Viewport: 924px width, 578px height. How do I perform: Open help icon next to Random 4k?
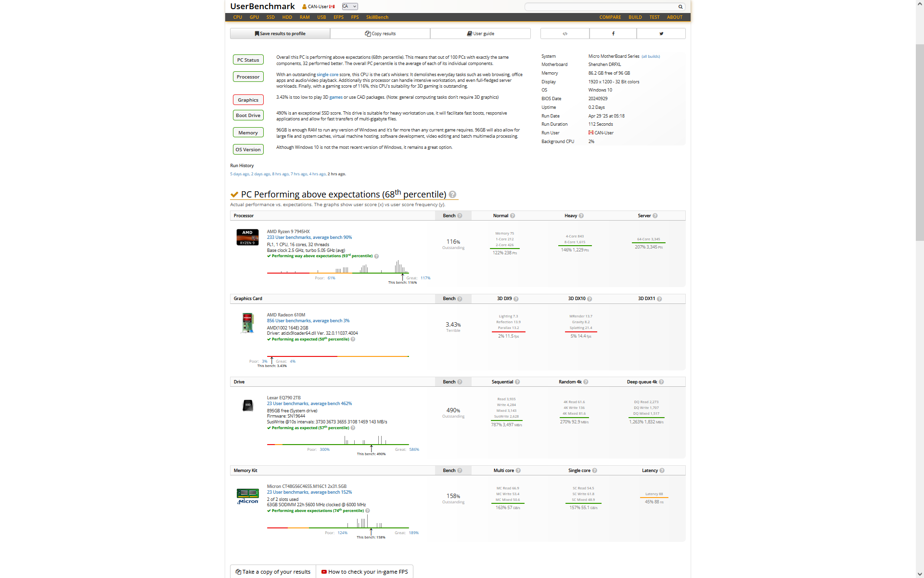coord(586,382)
